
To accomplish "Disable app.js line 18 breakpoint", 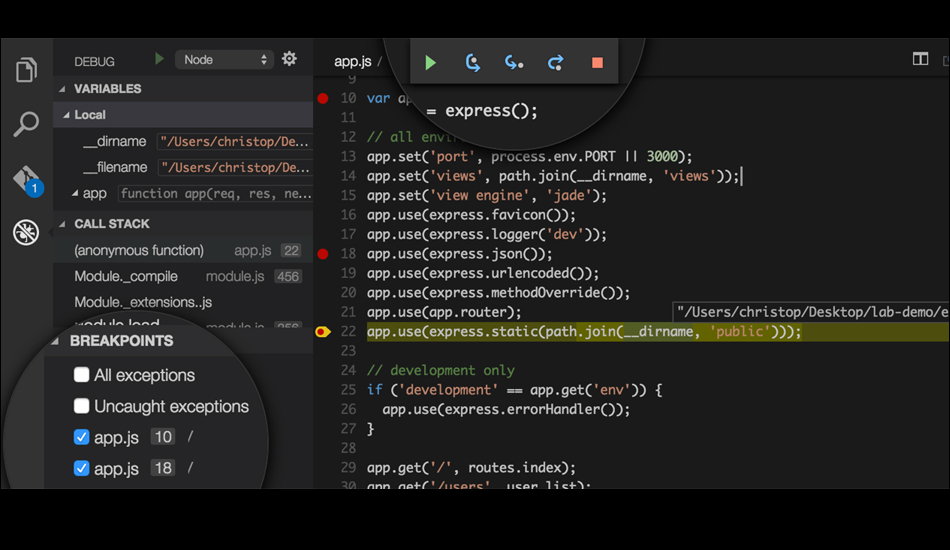I will [x=81, y=468].
